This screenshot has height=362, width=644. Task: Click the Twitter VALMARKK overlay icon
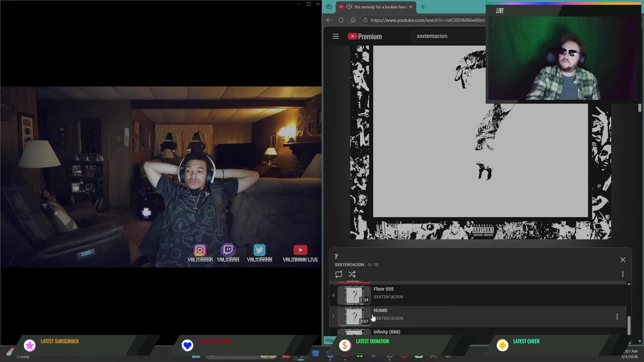pos(259,250)
